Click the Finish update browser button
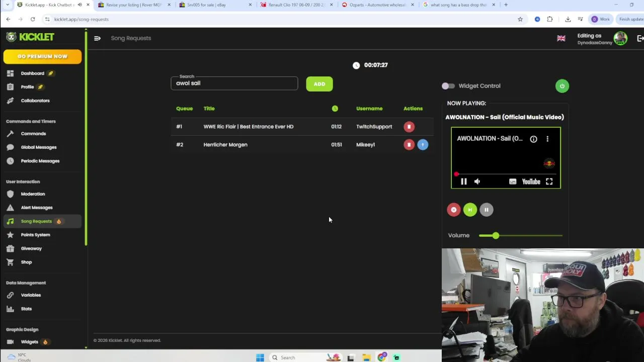Image resolution: width=644 pixels, height=362 pixels. [x=631, y=19]
